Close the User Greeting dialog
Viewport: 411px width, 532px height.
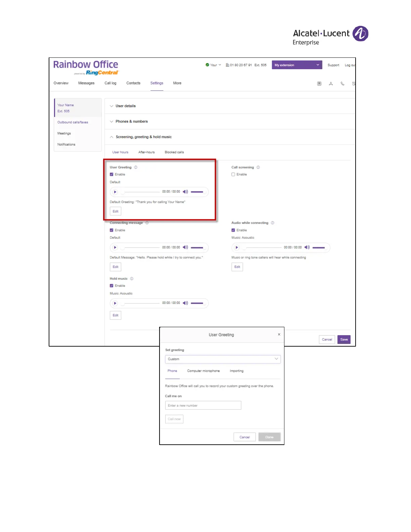[279, 335]
